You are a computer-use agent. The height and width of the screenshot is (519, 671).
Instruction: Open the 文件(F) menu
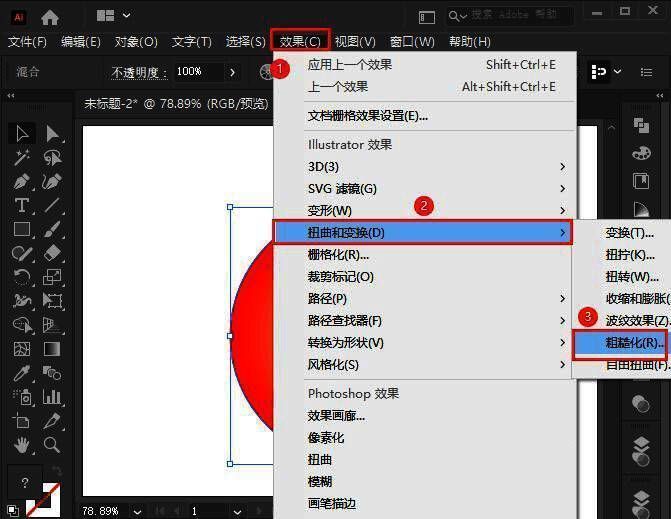click(27, 42)
